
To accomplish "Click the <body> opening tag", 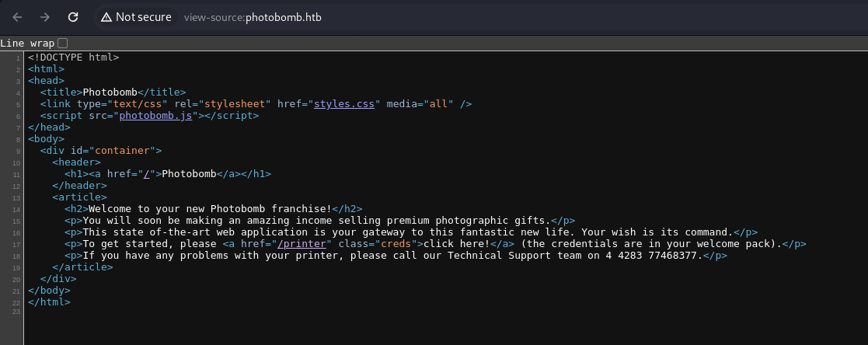I will [x=47, y=138].
